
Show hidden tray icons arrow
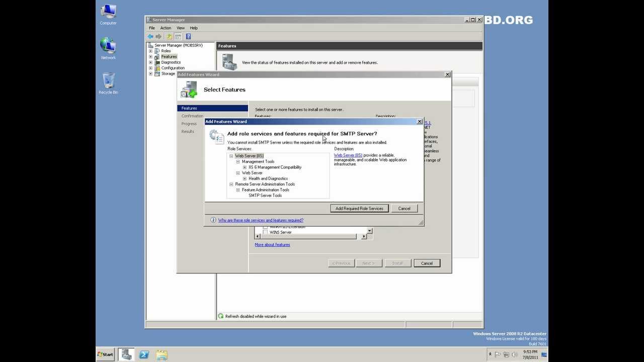[490, 354]
